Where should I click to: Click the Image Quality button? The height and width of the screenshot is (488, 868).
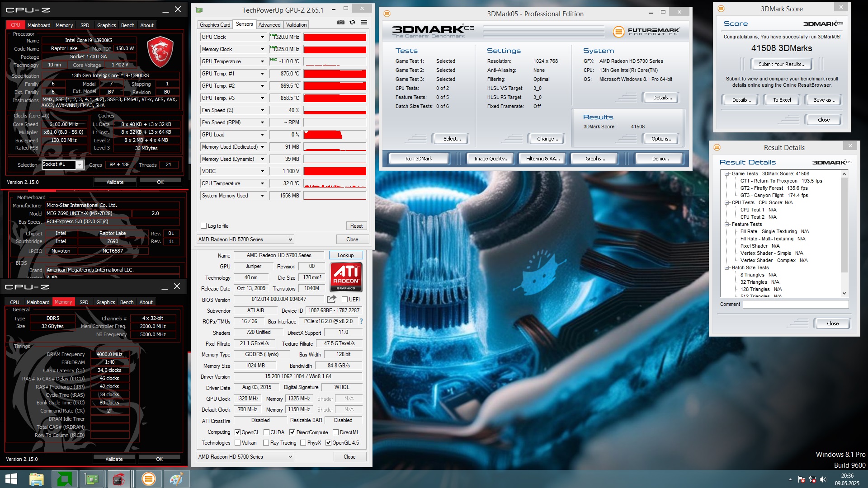point(491,159)
